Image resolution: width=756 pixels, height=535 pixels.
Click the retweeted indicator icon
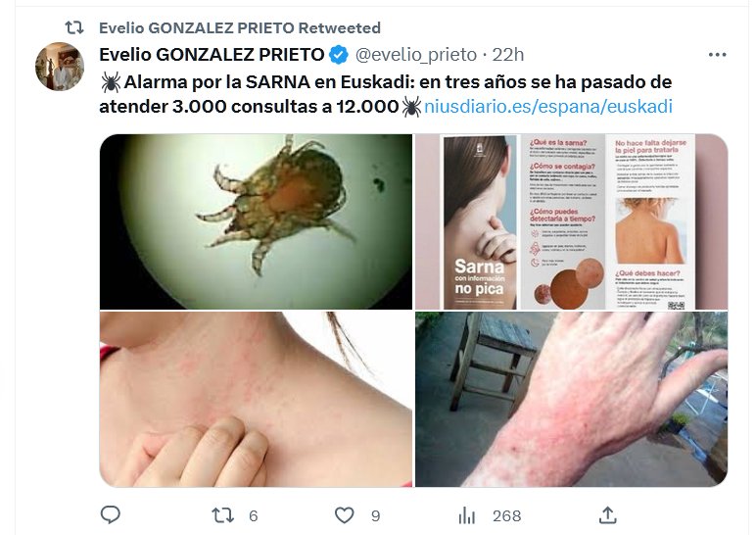coord(74,28)
